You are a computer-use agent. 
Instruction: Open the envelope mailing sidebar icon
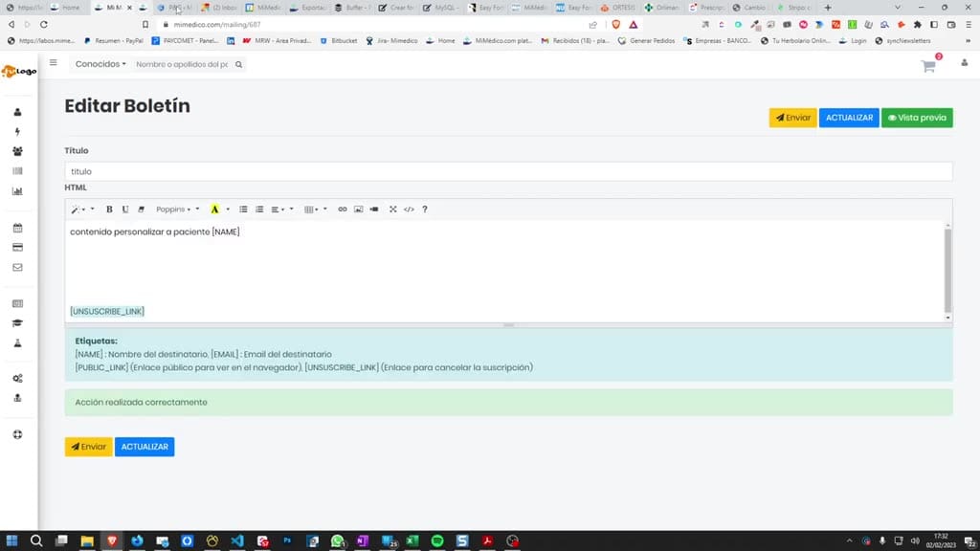pyautogui.click(x=17, y=268)
